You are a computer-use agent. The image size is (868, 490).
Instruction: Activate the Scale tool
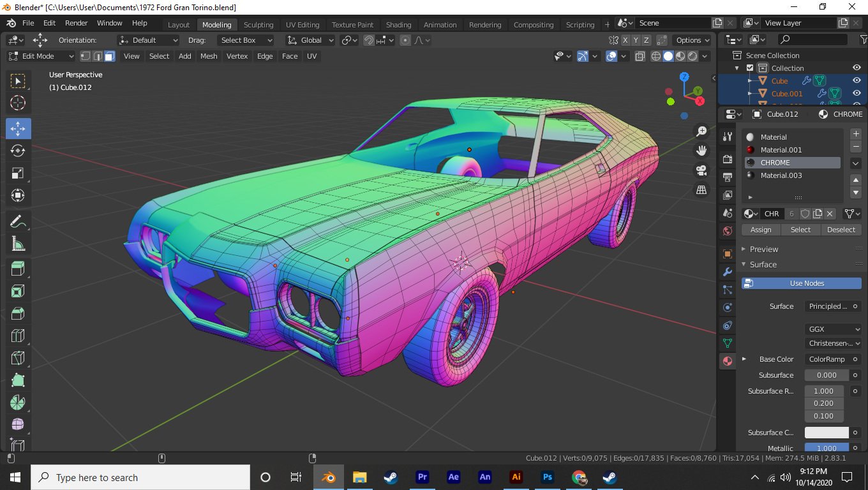pos(18,173)
